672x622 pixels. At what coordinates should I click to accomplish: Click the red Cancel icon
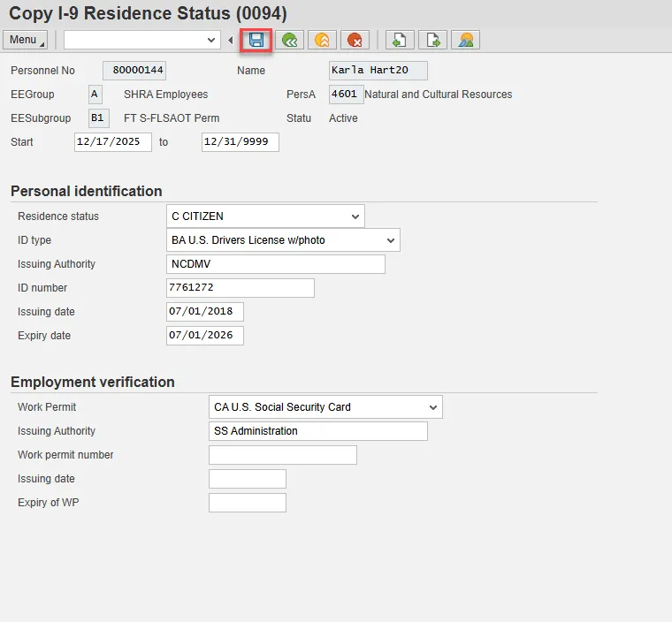point(355,40)
